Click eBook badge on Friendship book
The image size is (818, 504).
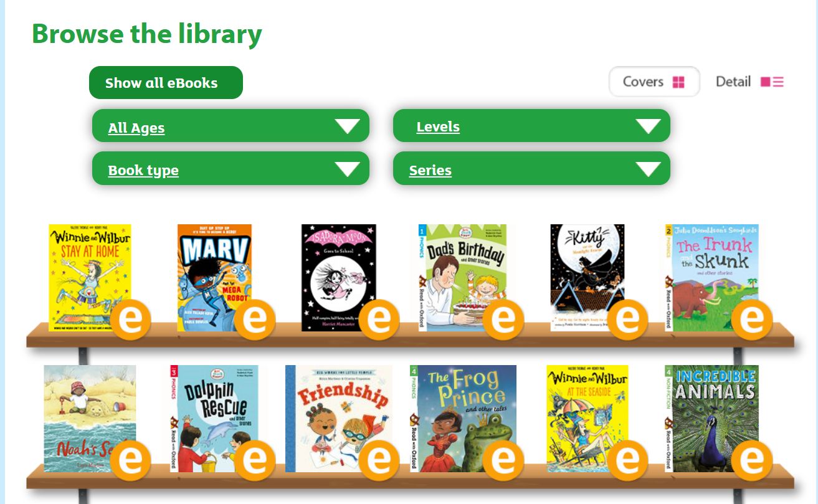point(379,460)
